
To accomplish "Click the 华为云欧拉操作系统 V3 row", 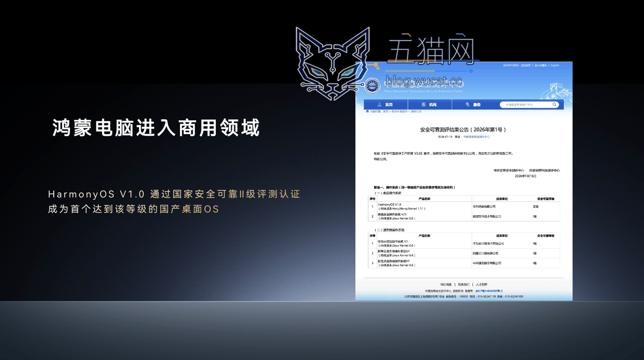I will [x=464, y=244].
